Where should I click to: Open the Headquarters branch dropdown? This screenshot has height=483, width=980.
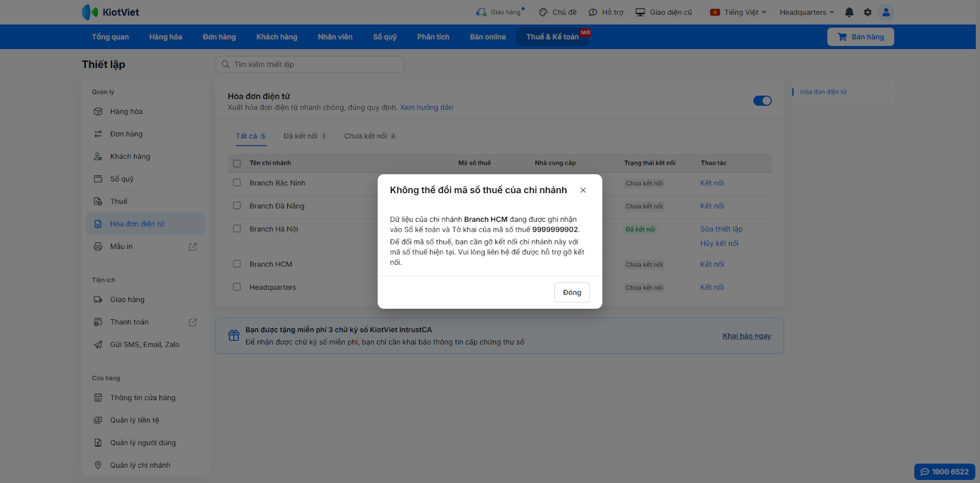click(x=807, y=12)
